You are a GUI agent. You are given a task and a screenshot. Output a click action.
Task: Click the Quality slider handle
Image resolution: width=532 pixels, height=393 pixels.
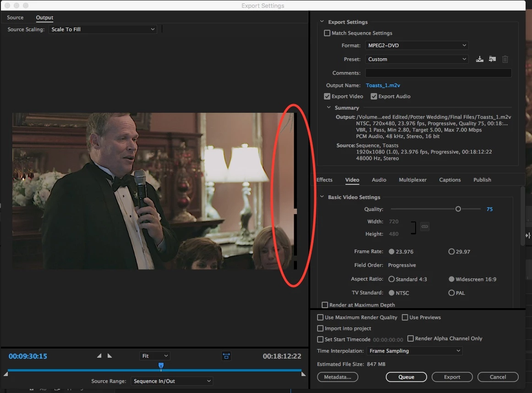[x=458, y=209]
